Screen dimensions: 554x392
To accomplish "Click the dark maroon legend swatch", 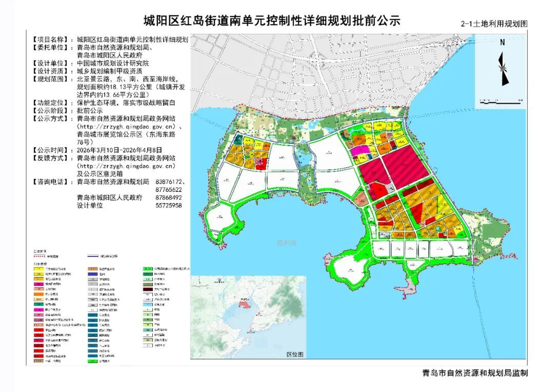I will click(148, 289).
